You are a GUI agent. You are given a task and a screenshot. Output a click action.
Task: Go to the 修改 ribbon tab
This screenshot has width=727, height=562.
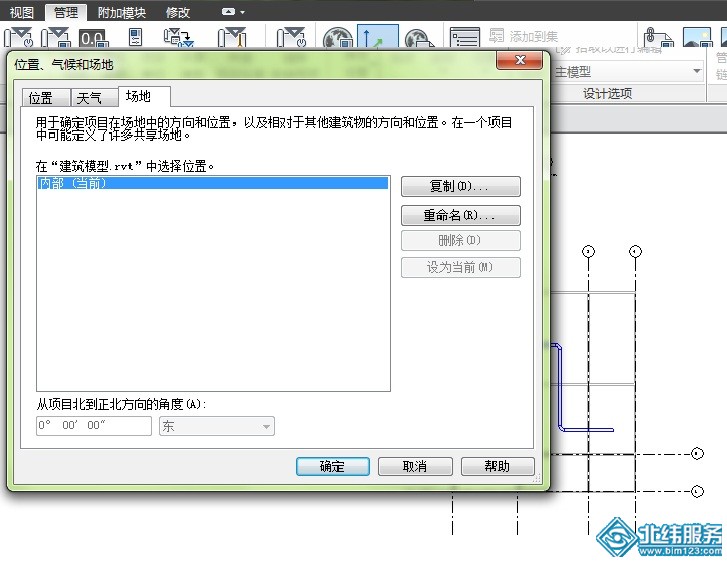(x=178, y=13)
